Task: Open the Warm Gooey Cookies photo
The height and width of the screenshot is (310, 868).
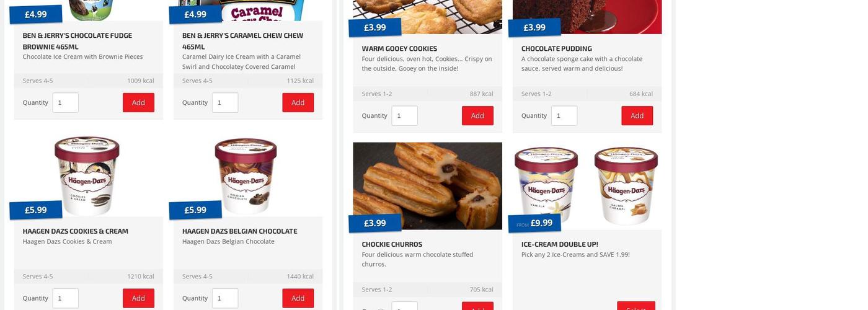Action: (x=428, y=17)
